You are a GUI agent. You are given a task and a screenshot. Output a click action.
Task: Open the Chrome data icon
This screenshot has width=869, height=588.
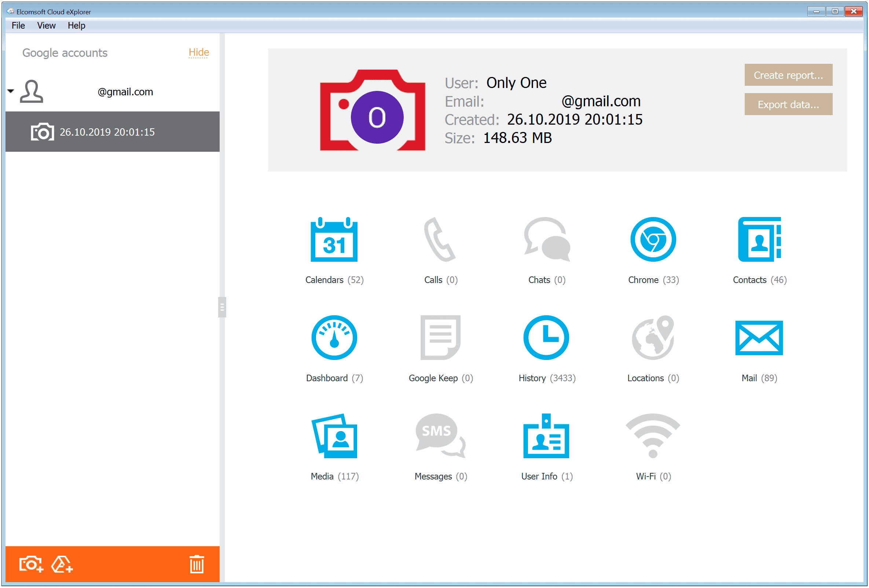[653, 239]
